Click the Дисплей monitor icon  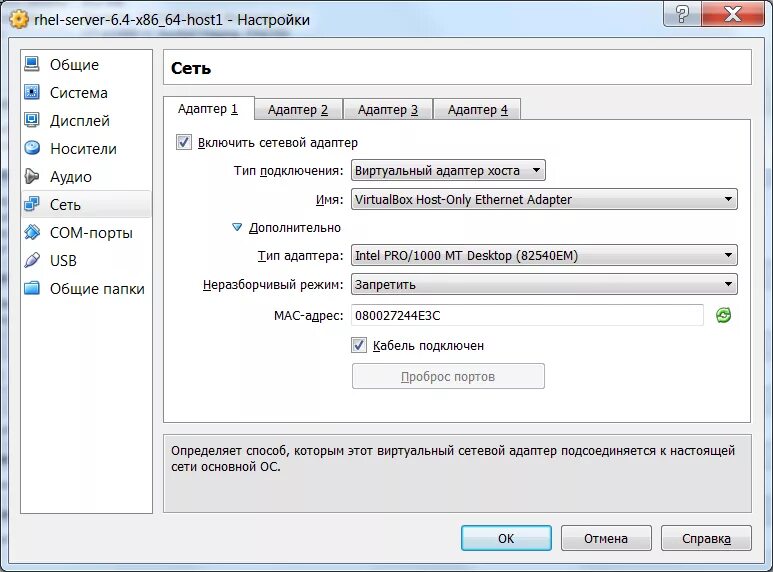(x=32, y=120)
